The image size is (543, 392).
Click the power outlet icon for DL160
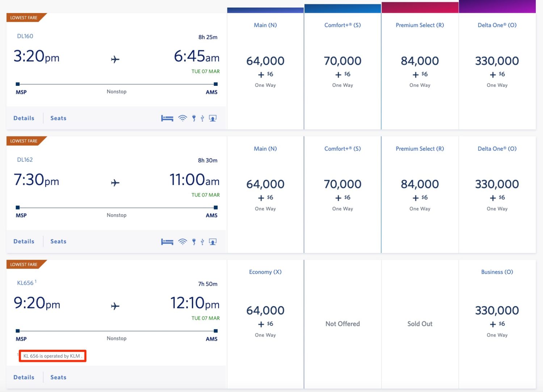[194, 118]
